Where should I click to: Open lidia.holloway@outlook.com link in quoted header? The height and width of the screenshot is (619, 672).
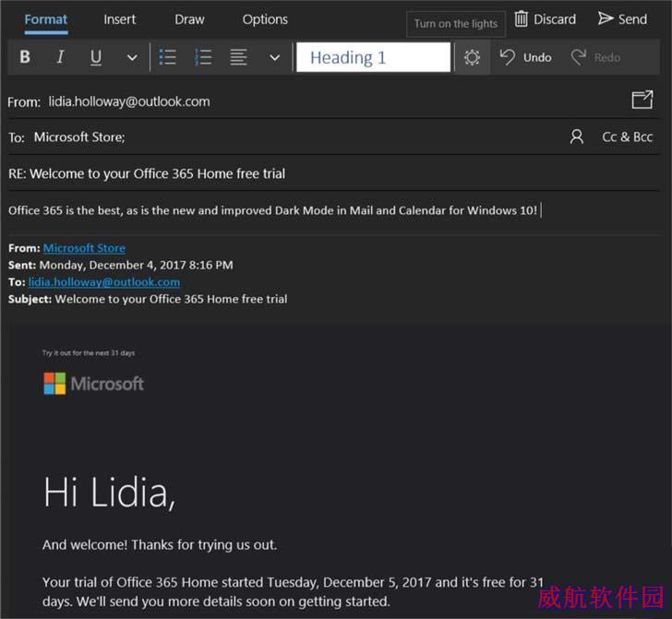[x=104, y=282]
